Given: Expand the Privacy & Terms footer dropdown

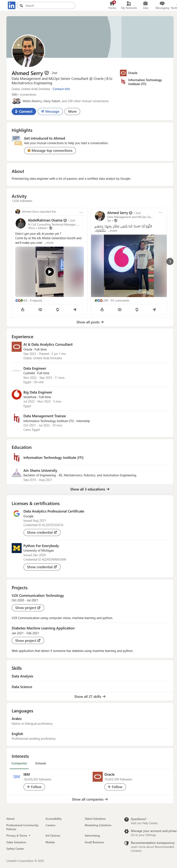Looking at the screenshot, I should 19,836.
